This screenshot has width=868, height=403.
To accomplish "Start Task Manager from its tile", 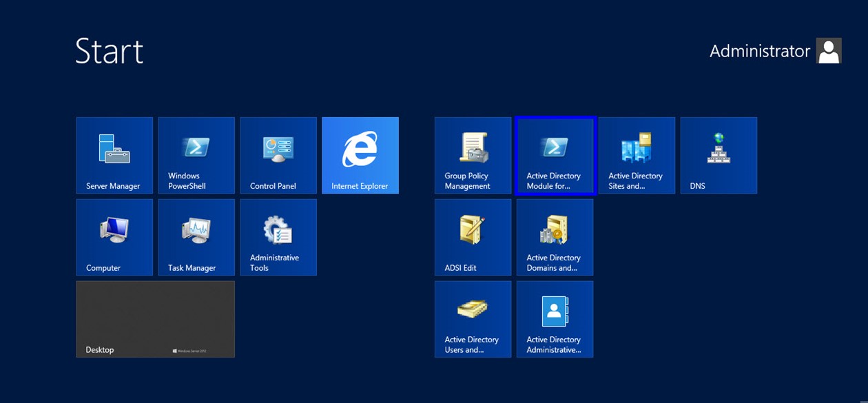I will pyautogui.click(x=196, y=237).
